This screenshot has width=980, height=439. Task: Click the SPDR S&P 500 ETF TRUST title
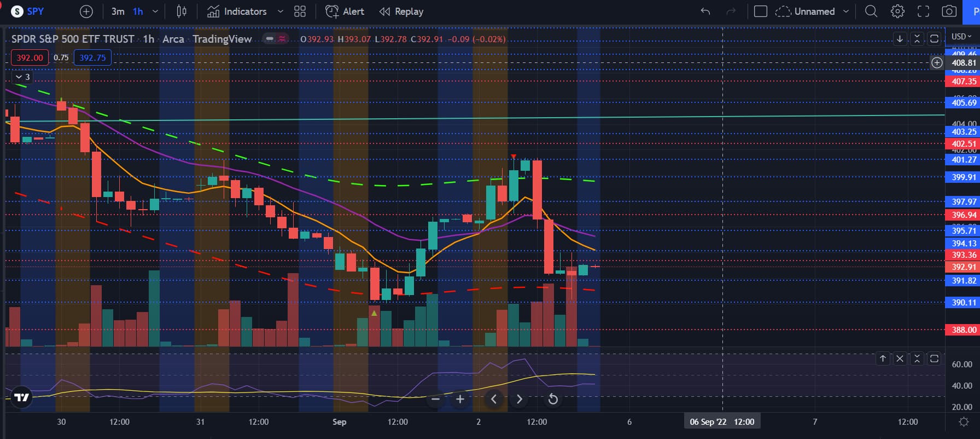[x=73, y=39]
